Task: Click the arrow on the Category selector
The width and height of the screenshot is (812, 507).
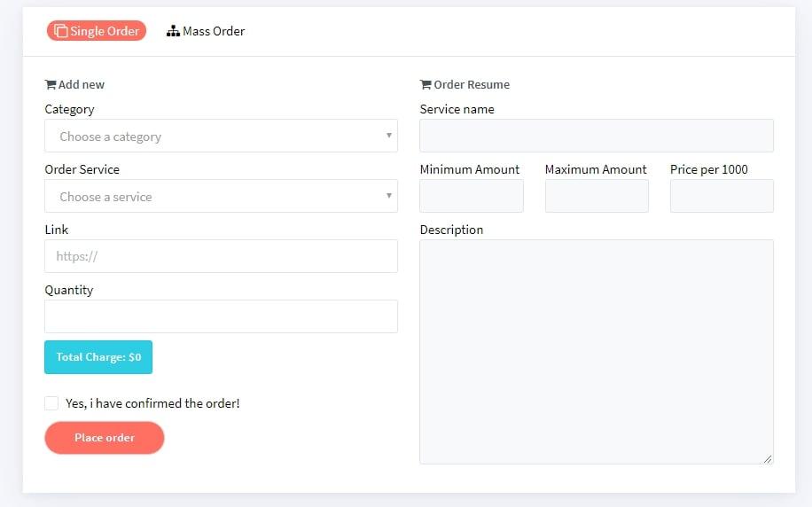Action: 388,136
